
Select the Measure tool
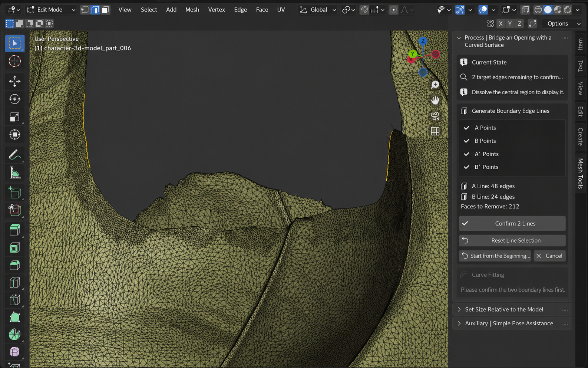click(x=15, y=172)
